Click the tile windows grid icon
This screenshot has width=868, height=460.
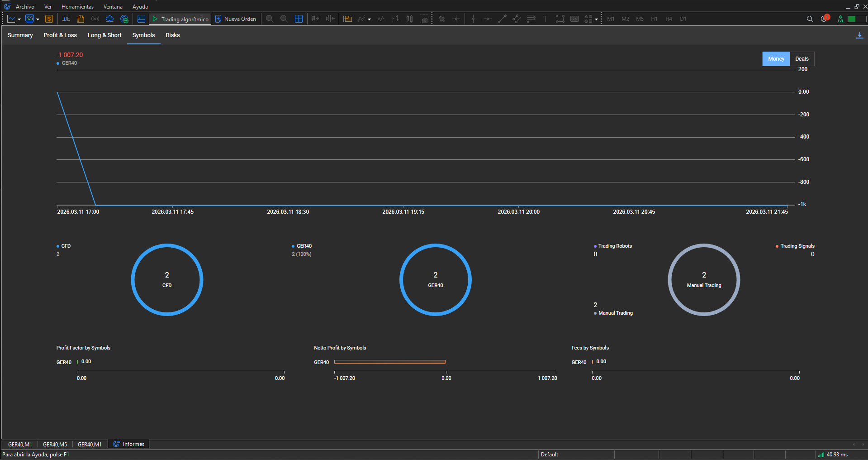coord(299,19)
